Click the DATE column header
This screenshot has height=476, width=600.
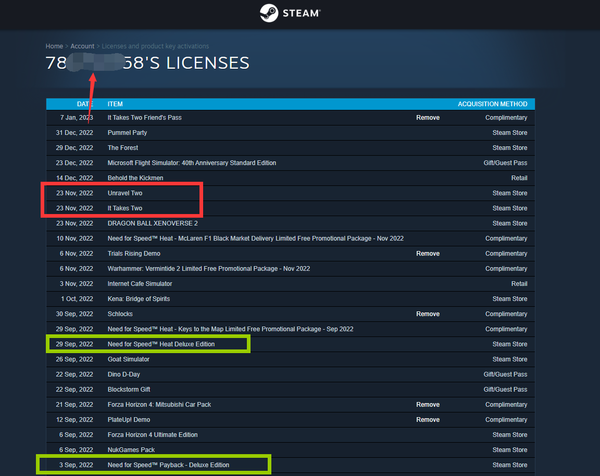pyautogui.click(x=85, y=104)
